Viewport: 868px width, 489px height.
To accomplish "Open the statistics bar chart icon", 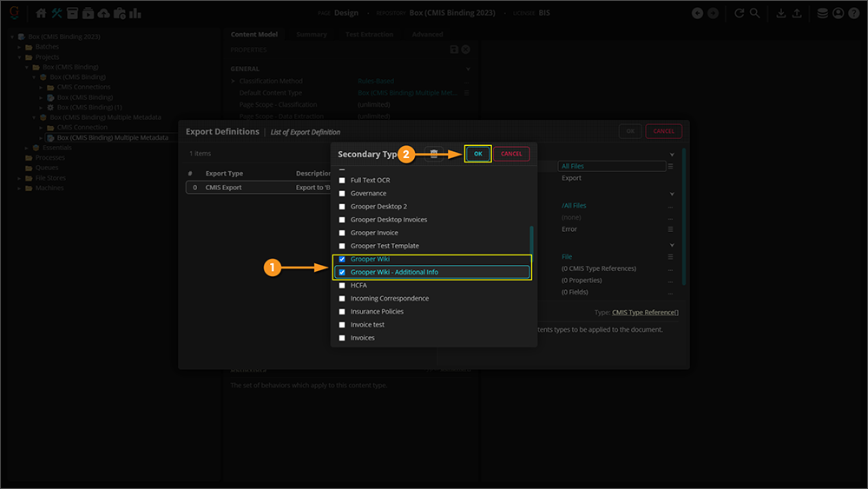I will click(x=135, y=13).
